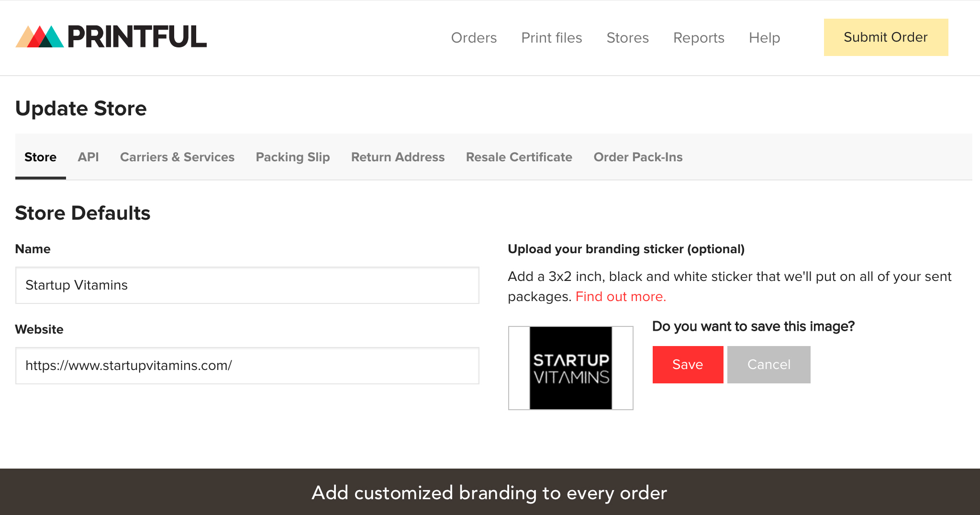The height and width of the screenshot is (515, 980).
Task: Click 'Do you want to save this image?' text
Action: click(753, 326)
